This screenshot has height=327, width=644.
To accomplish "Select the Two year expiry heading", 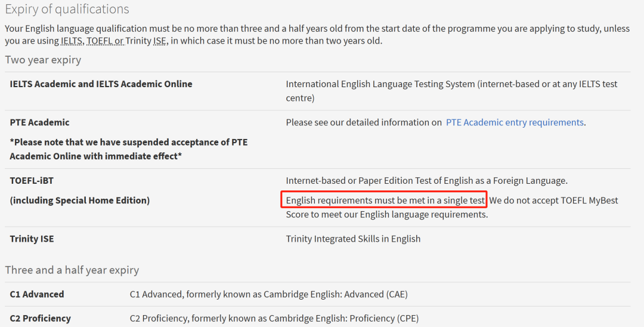I will pyautogui.click(x=43, y=60).
